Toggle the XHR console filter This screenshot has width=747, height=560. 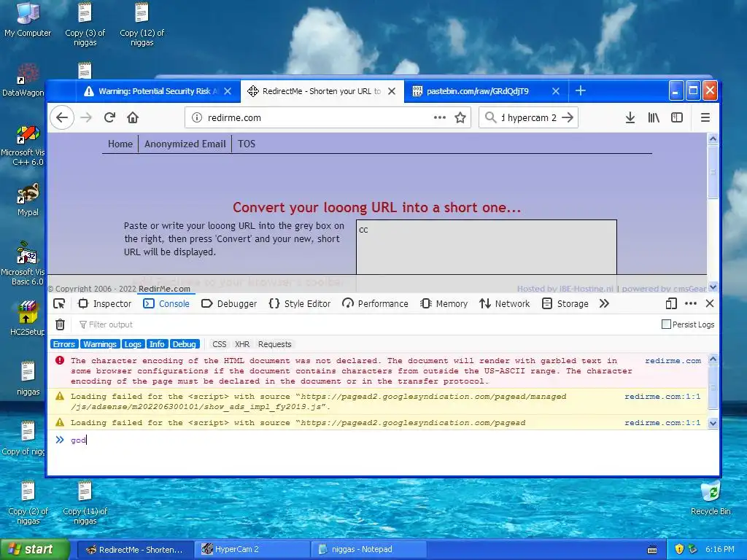point(242,344)
